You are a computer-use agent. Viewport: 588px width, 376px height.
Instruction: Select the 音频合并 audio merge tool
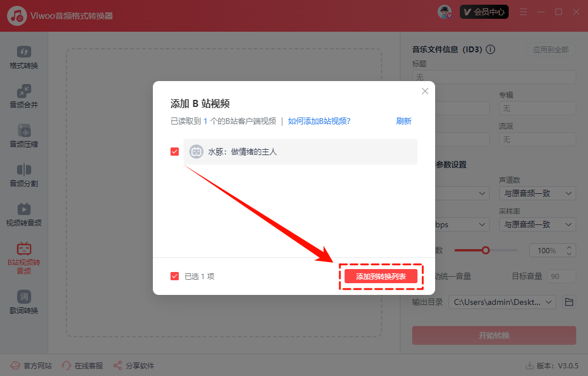coord(24,96)
